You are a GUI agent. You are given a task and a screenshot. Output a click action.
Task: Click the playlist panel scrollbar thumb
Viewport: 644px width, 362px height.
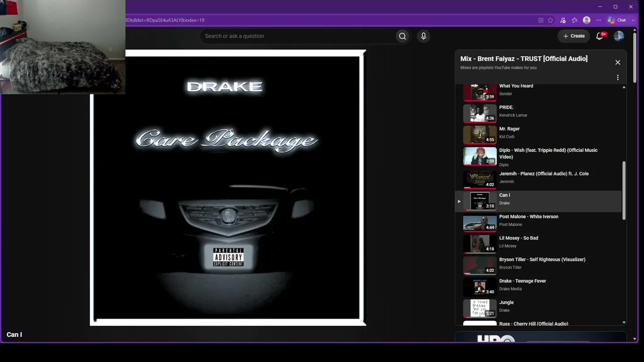624,190
